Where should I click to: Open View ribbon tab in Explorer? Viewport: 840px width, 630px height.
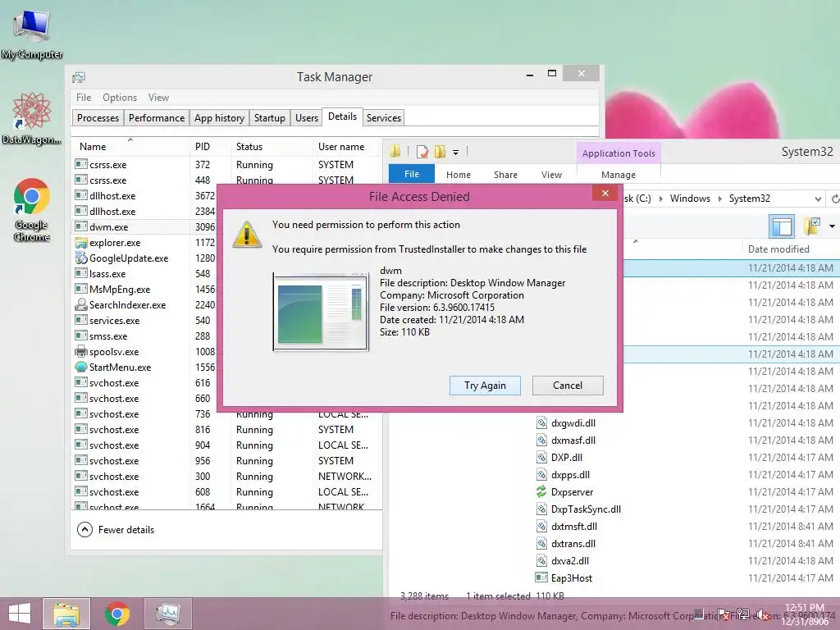(551, 175)
